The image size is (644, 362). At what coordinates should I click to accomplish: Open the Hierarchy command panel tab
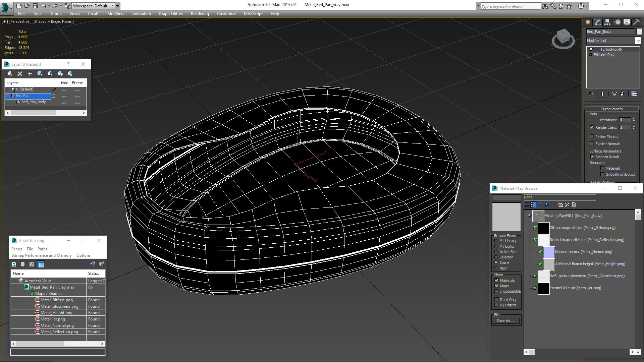(607, 22)
